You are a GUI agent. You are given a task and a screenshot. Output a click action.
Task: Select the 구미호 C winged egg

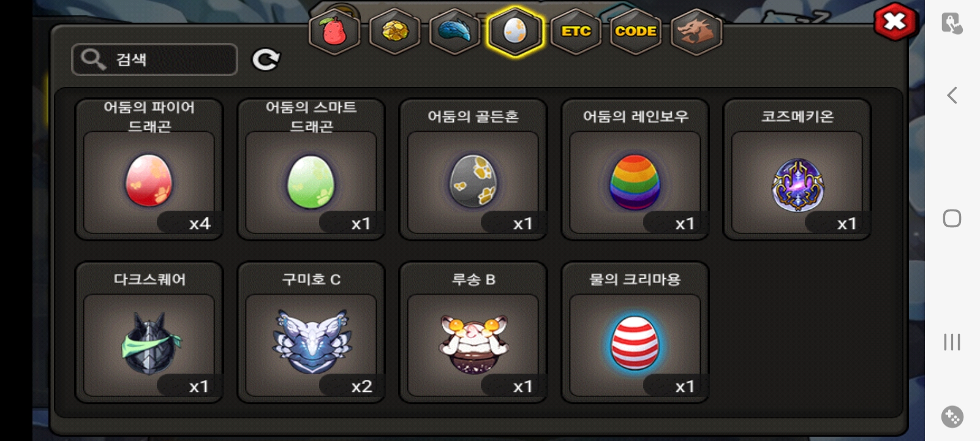(x=311, y=333)
